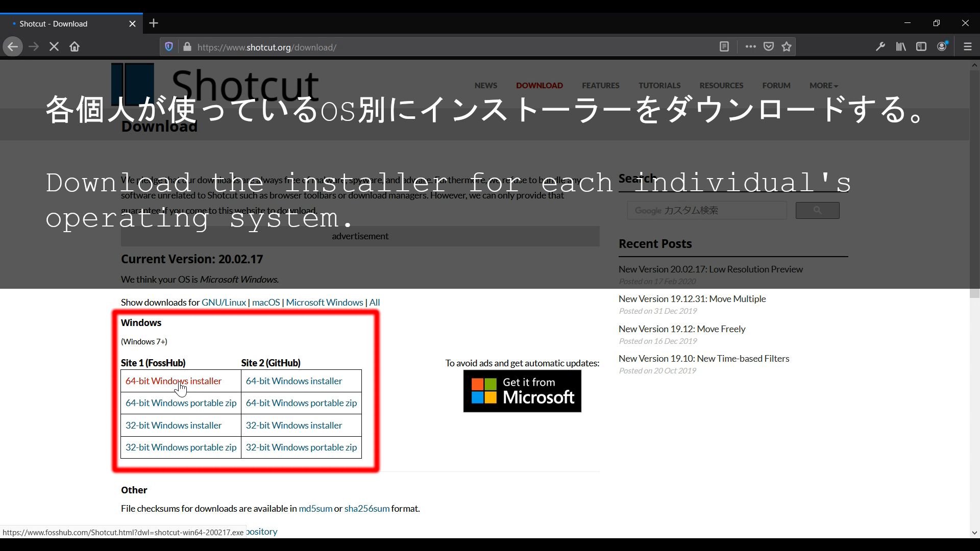Download GitHub 64-bit Windows portable zip
980x551 pixels.
pyautogui.click(x=301, y=403)
